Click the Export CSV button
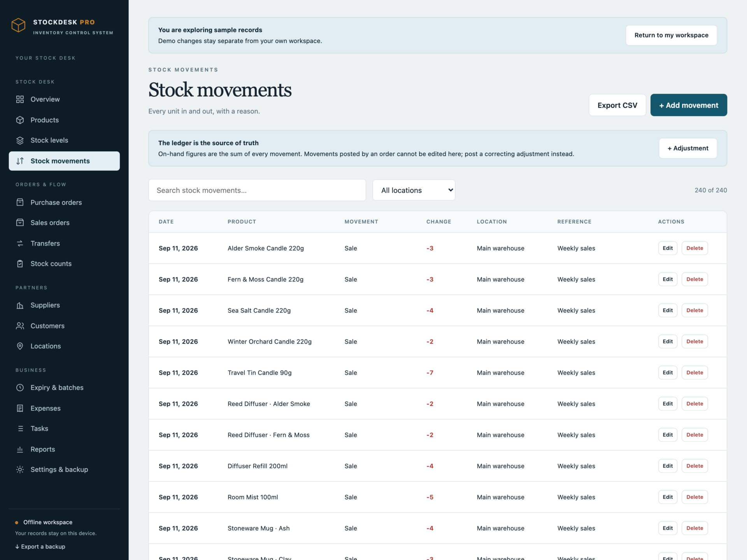Image resolution: width=747 pixels, height=560 pixels. click(x=617, y=105)
